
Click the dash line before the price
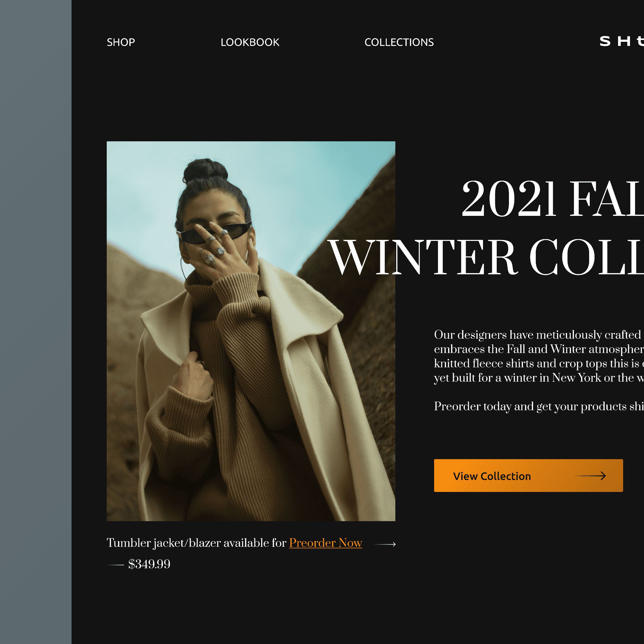(115, 565)
